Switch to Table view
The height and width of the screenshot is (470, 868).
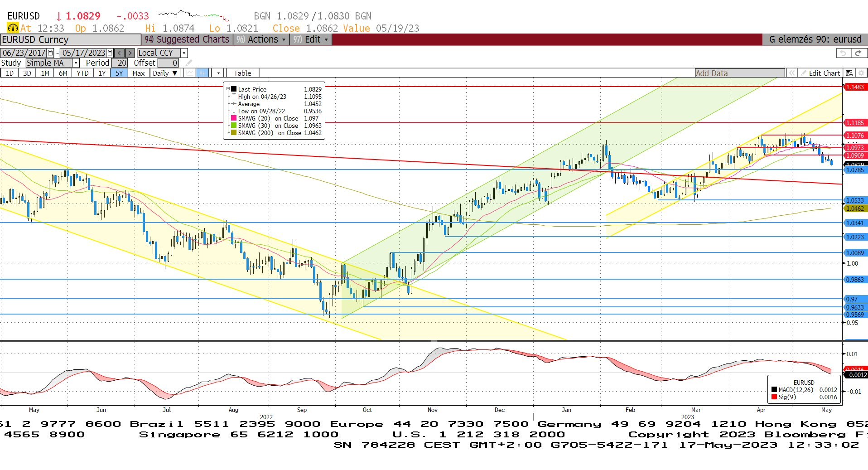point(242,73)
